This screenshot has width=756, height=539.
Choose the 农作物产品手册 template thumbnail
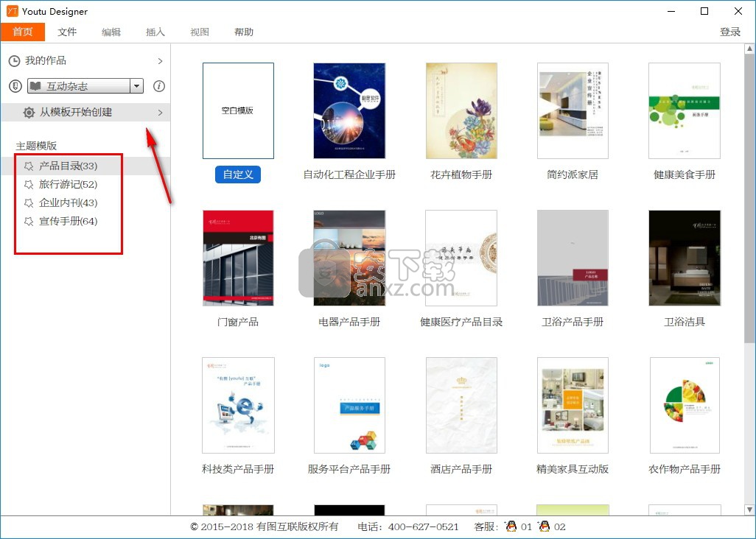coord(685,405)
